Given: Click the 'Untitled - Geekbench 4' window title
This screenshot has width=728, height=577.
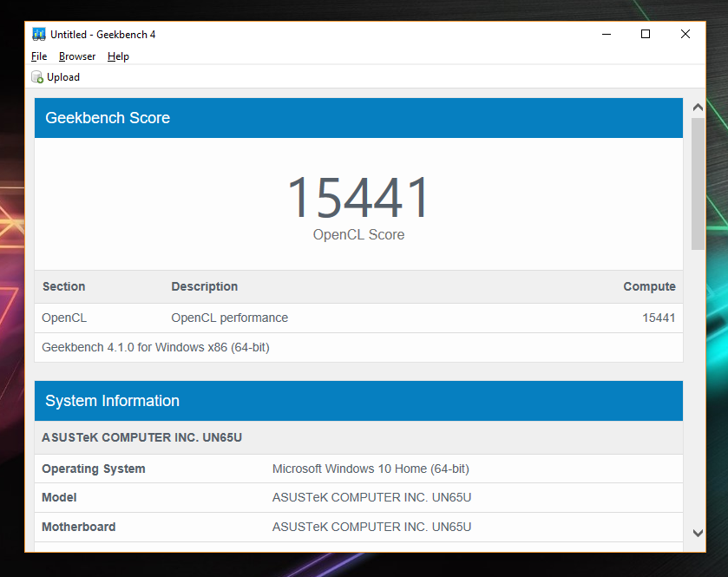Looking at the screenshot, I should point(102,35).
